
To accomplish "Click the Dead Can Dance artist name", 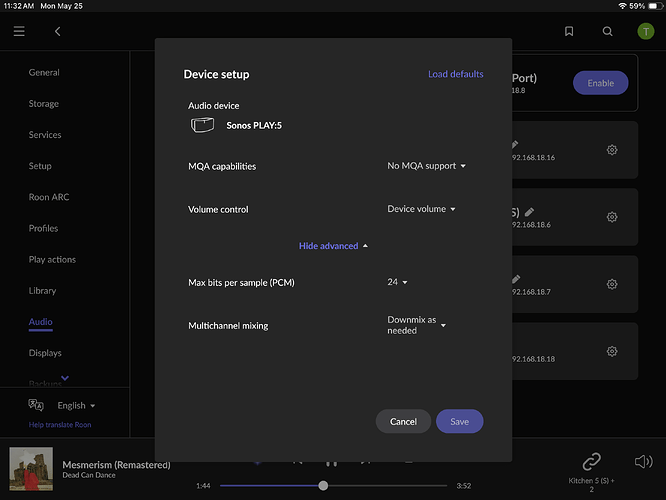I will tap(89, 475).
